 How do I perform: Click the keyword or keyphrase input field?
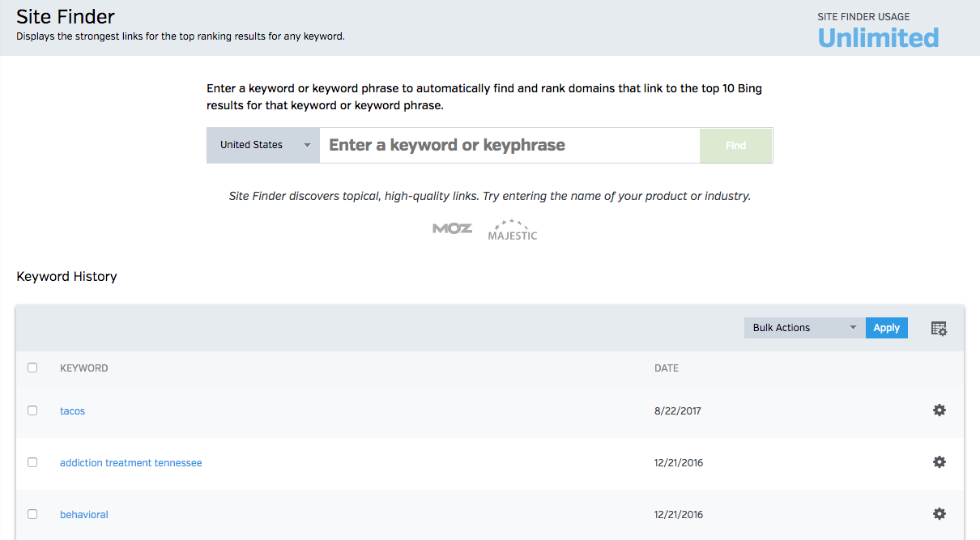(509, 145)
